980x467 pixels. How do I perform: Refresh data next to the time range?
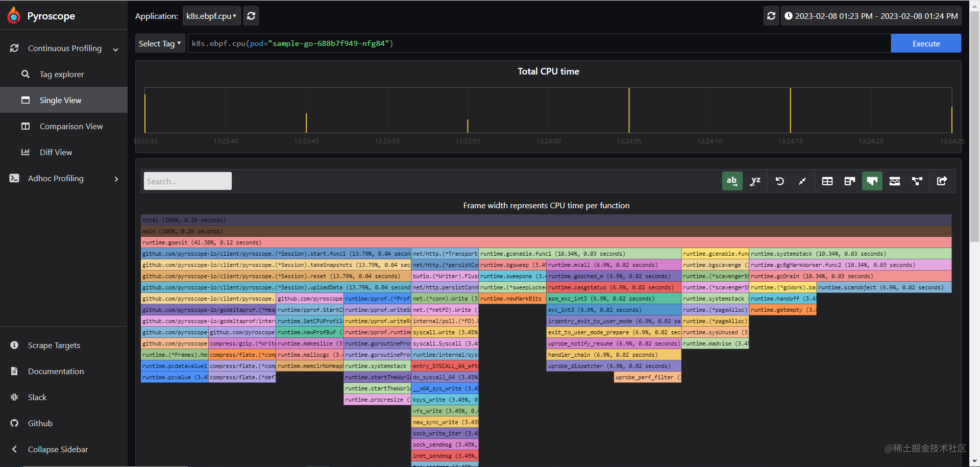click(771, 16)
